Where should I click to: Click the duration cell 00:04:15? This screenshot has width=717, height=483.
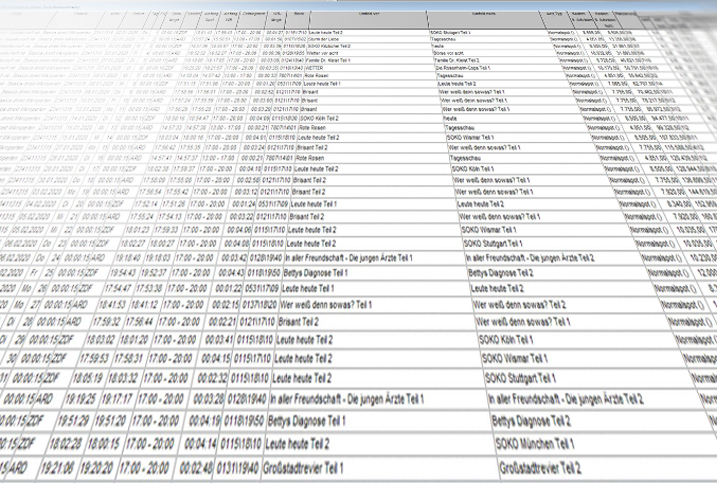pos(215,359)
